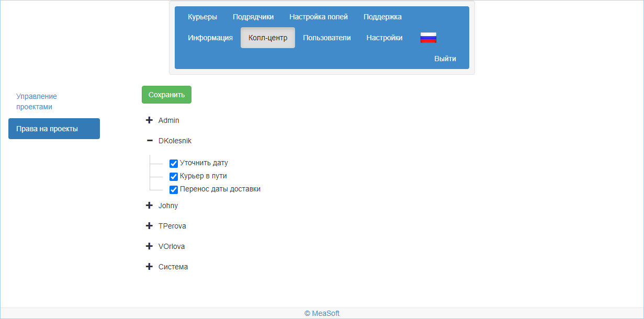
Task: Click the Russian flag language icon
Action: point(428,38)
